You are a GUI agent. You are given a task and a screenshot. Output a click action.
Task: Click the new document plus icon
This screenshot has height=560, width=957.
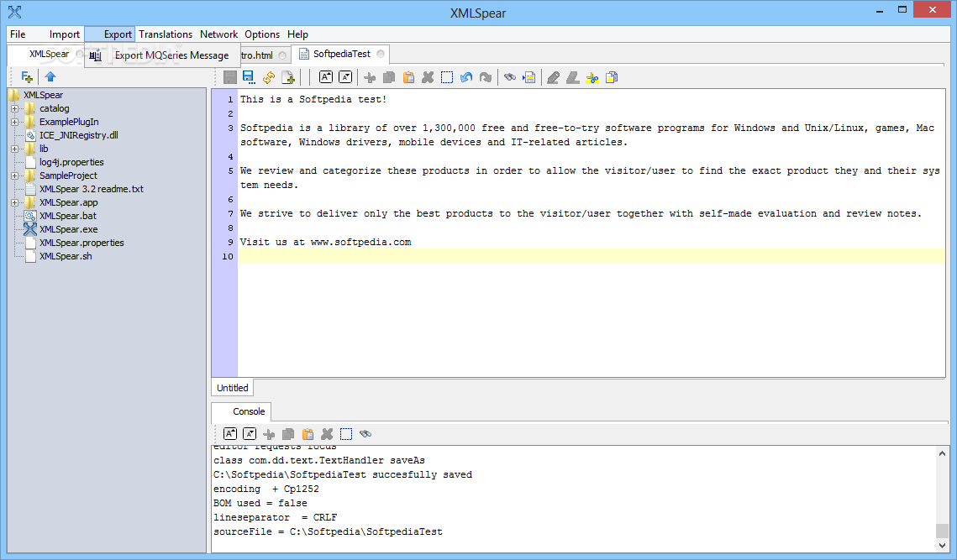pos(288,77)
